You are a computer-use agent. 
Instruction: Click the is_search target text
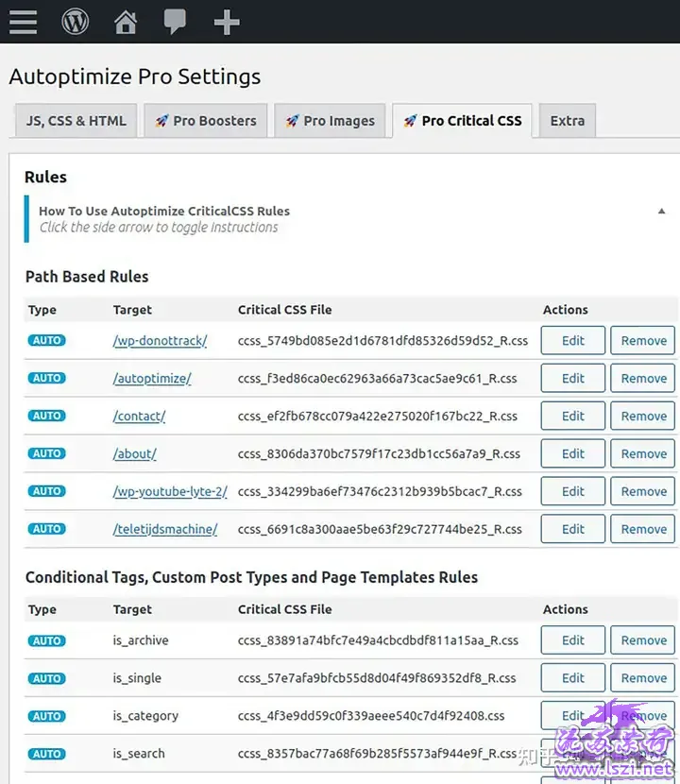139,754
